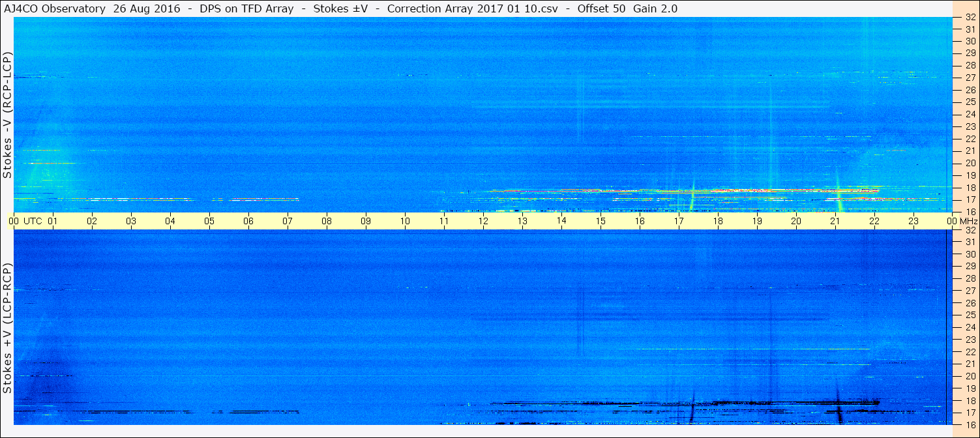980x438 pixels.
Task: Click 16 MHz label of lower Stokes +V panel
Action: (x=970, y=425)
